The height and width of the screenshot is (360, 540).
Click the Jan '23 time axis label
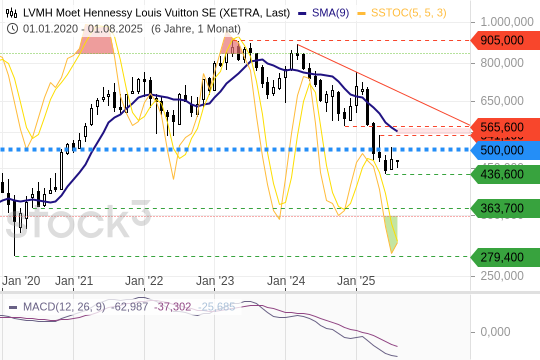[215, 281]
